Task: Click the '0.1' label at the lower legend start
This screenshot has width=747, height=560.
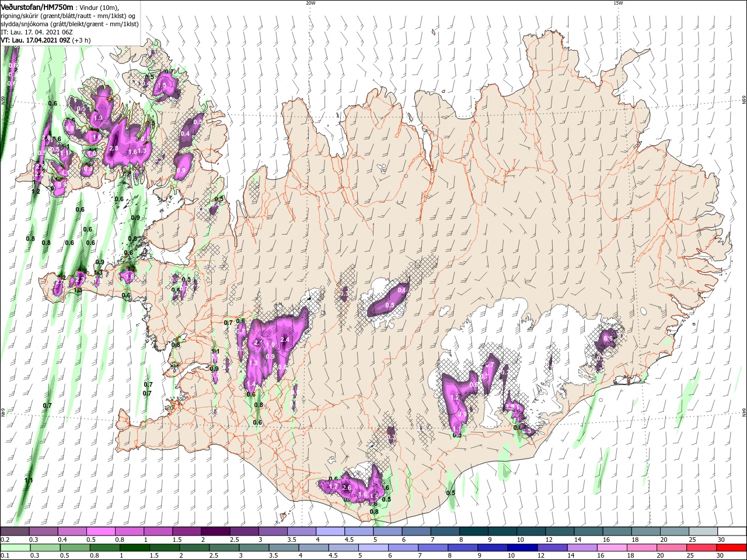Action: tap(5, 556)
